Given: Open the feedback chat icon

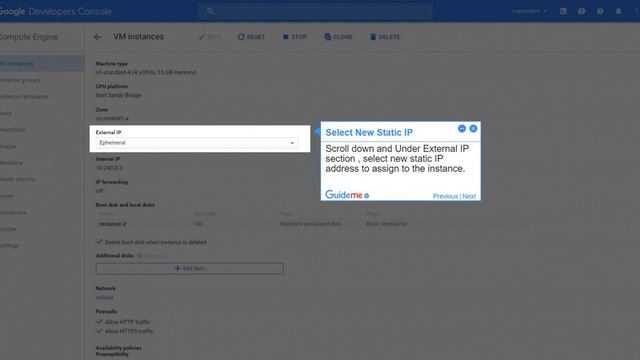Looking at the screenshot, I should pyautogui.click(x=582, y=11).
